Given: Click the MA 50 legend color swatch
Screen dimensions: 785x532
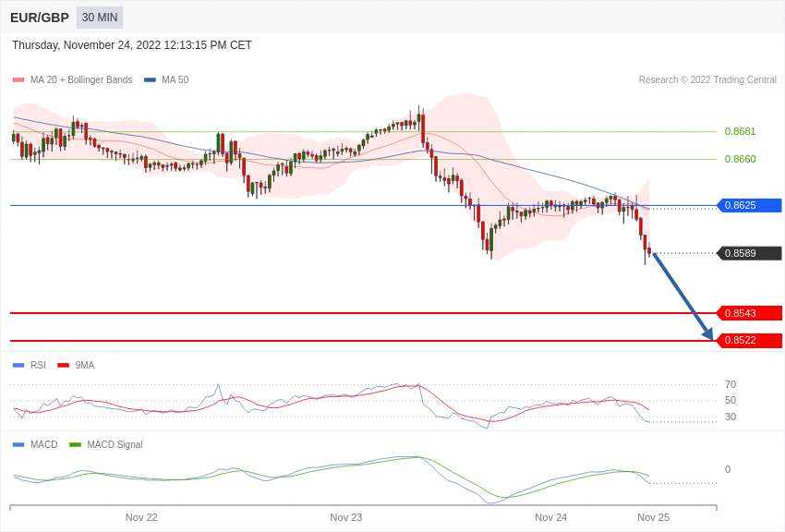Looking at the screenshot, I should (150, 79).
